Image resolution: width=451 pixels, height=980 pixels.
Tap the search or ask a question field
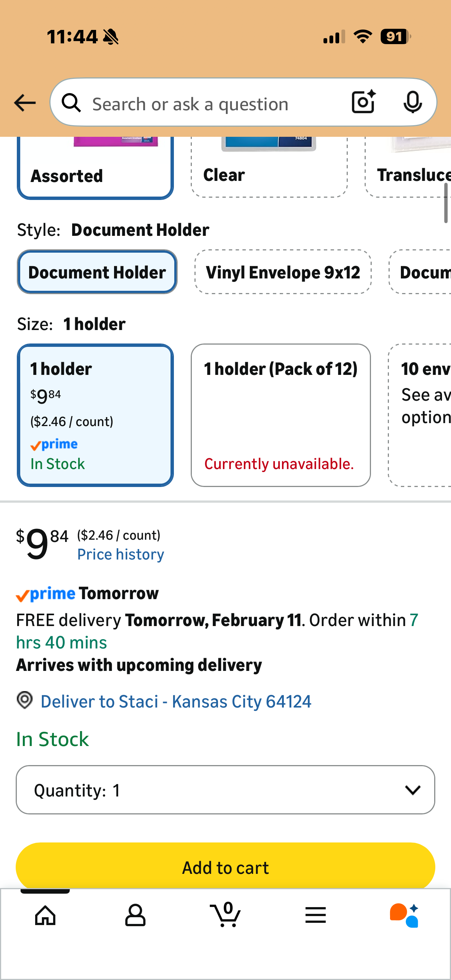coord(209,103)
